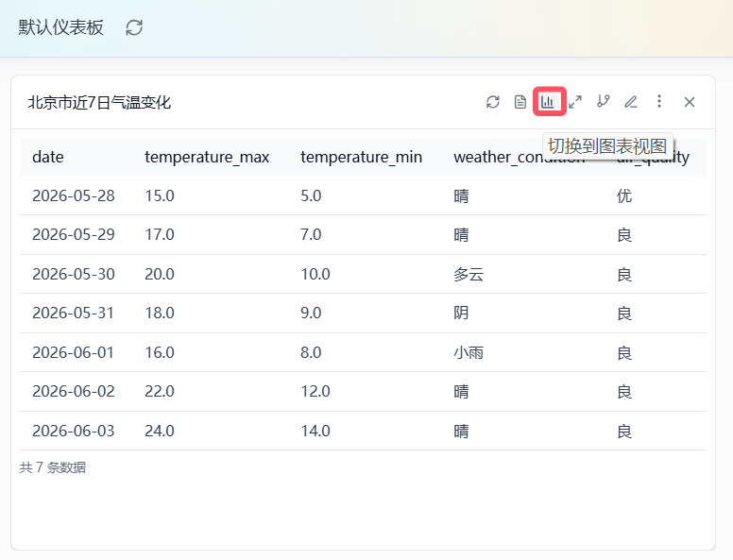Click the date column header
This screenshot has height=560, width=733.
(48, 157)
